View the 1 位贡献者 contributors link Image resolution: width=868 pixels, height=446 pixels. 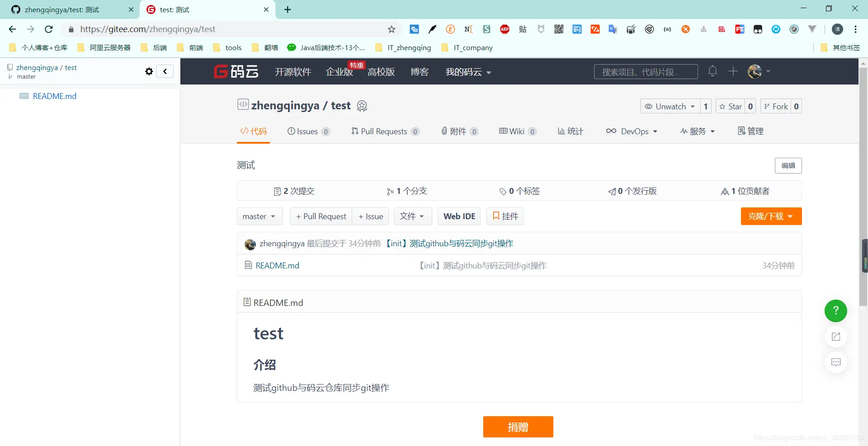pos(745,191)
